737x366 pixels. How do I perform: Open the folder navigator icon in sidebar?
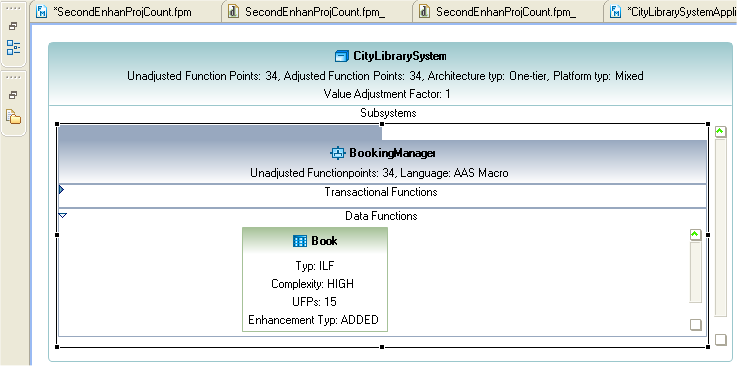pos(13,116)
